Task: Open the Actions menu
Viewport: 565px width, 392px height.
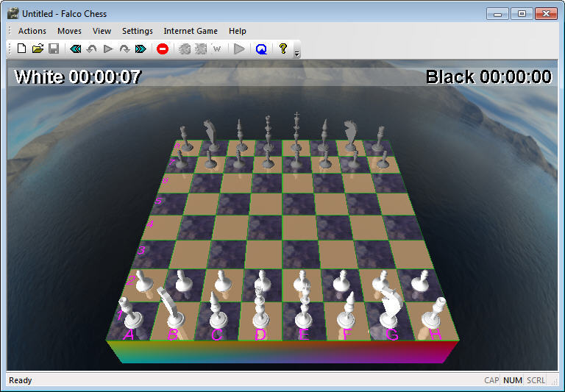Action: point(32,31)
